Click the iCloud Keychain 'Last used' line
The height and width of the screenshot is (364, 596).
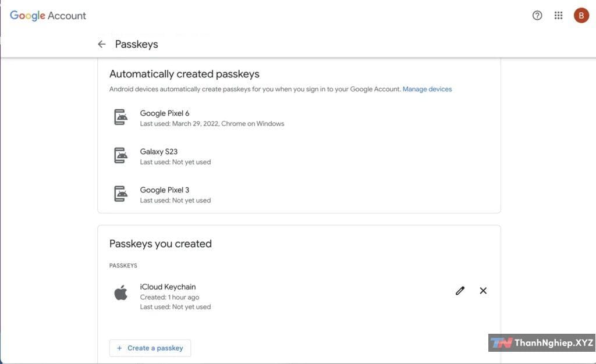coord(175,307)
